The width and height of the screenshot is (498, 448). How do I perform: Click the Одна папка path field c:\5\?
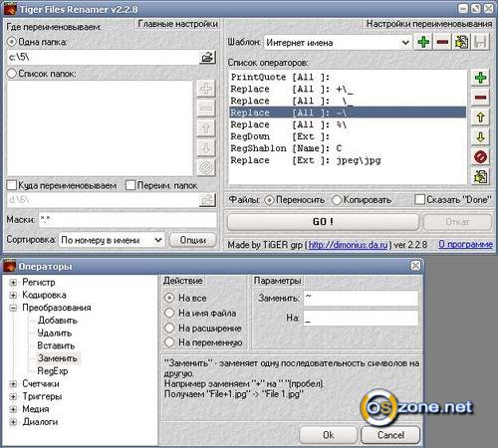tap(103, 58)
